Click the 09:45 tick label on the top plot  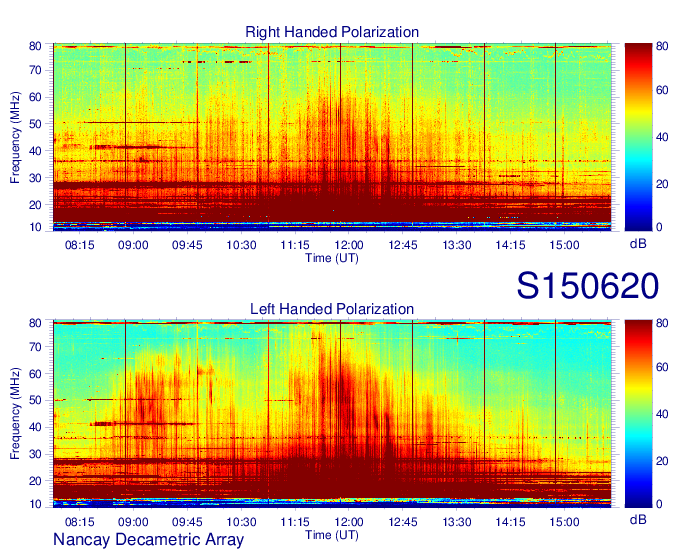[187, 245]
